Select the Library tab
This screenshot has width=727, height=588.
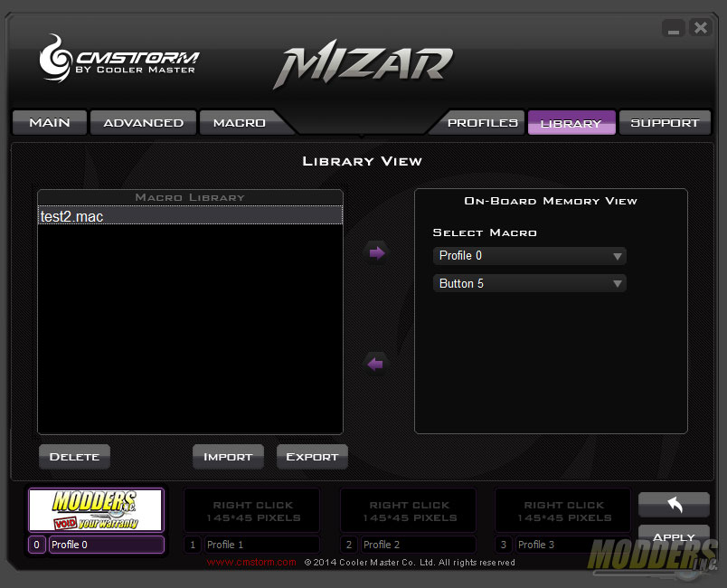click(571, 123)
